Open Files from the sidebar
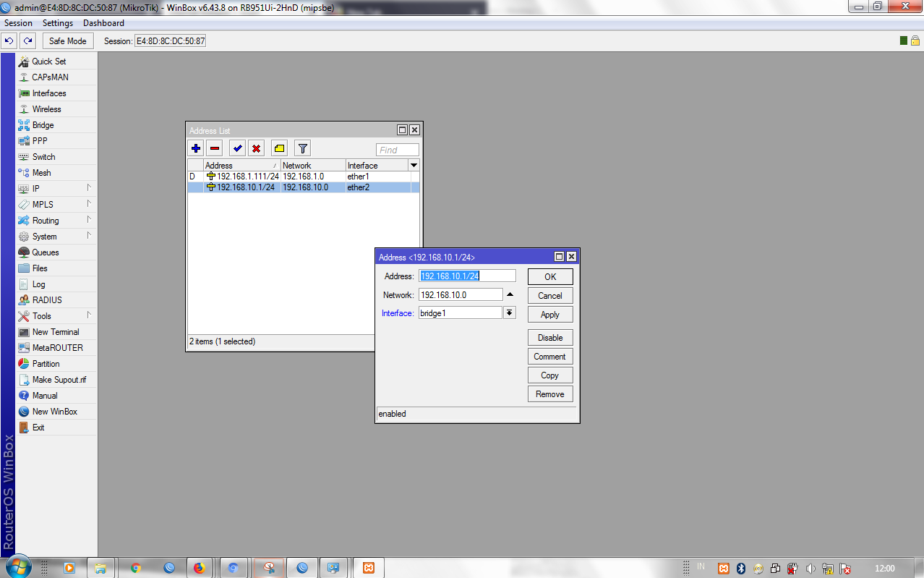The height and width of the screenshot is (578, 924). pyautogui.click(x=56, y=268)
